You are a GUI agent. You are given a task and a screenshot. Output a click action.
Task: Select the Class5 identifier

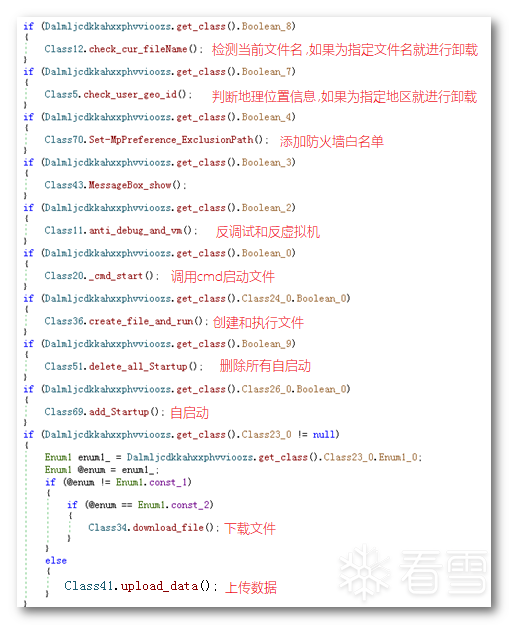[61, 94]
